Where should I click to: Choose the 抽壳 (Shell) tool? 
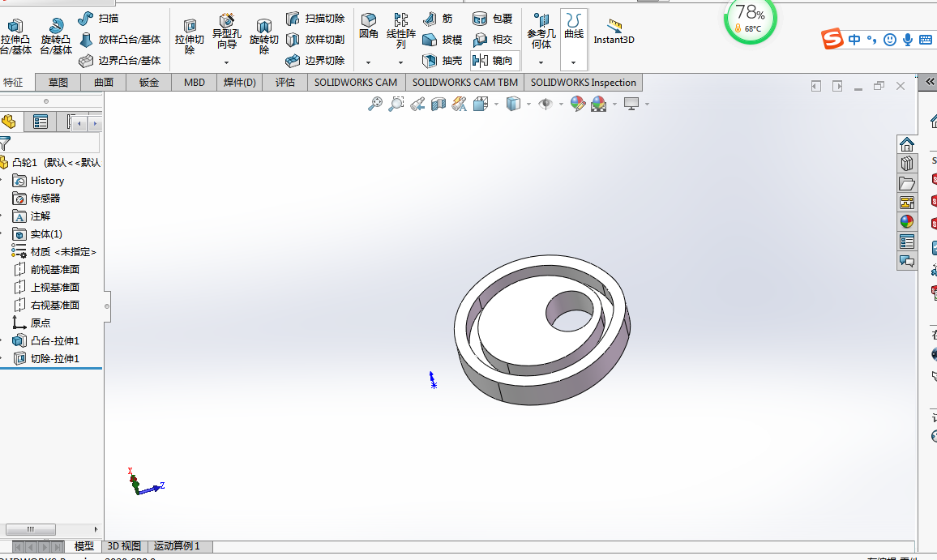[443, 61]
